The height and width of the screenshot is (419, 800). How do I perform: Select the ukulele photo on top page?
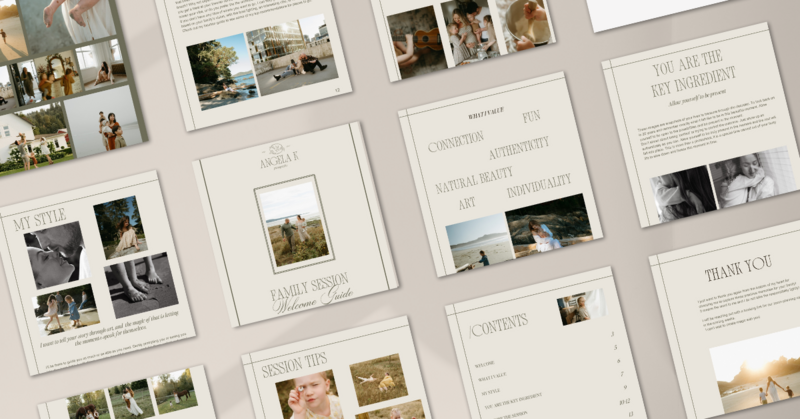point(417,42)
